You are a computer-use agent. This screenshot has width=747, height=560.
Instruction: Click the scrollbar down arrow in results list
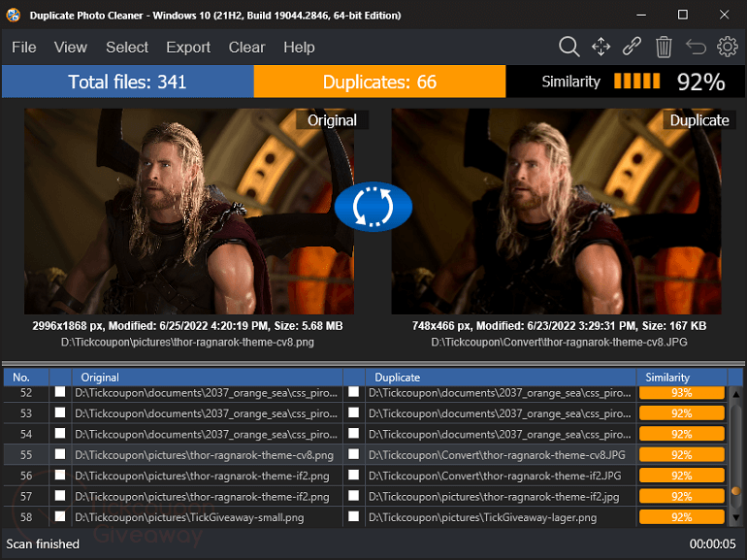coord(736,517)
